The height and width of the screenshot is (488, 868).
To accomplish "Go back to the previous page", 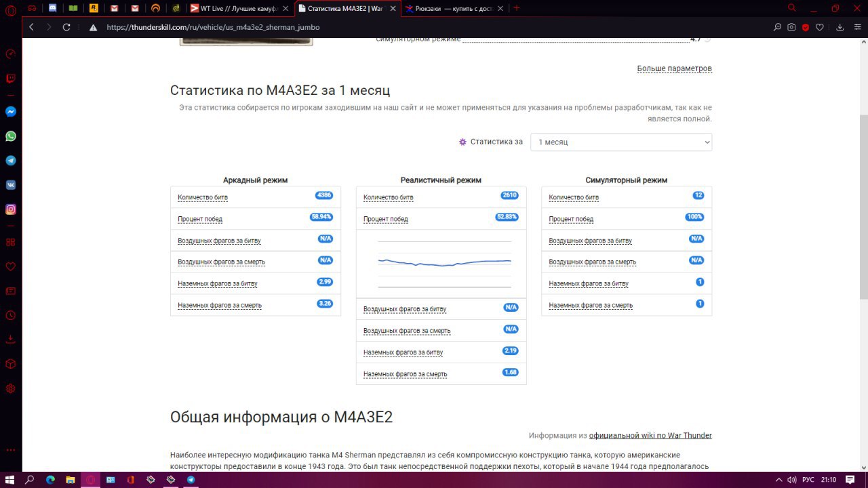I will (x=31, y=27).
